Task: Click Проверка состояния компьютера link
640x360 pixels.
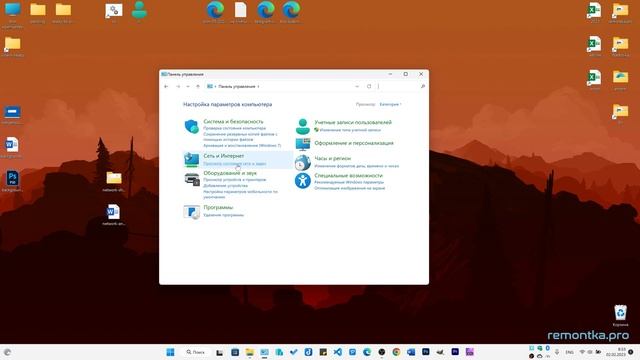Action: click(x=235, y=128)
